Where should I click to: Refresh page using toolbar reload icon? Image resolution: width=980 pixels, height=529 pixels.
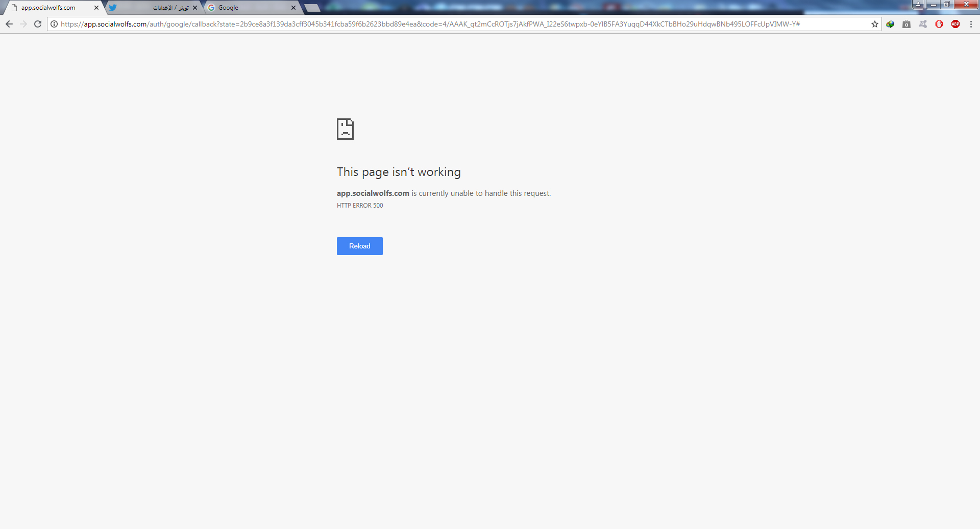38,24
